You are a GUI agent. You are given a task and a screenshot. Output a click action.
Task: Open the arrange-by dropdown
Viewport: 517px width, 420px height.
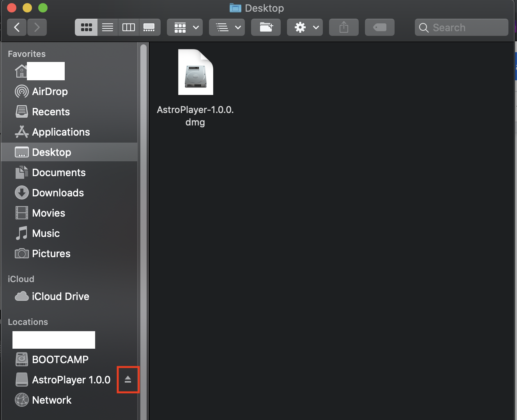point(227,27)
